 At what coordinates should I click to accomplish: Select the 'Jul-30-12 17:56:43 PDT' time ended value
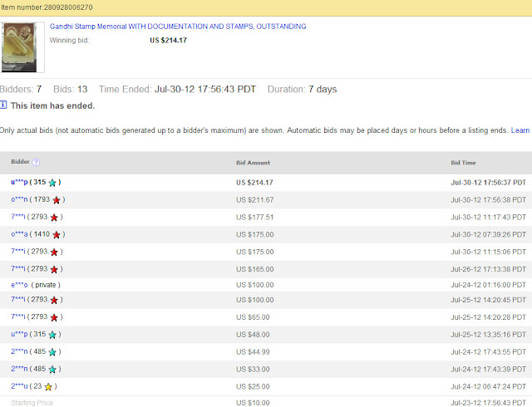coord(205,89)
